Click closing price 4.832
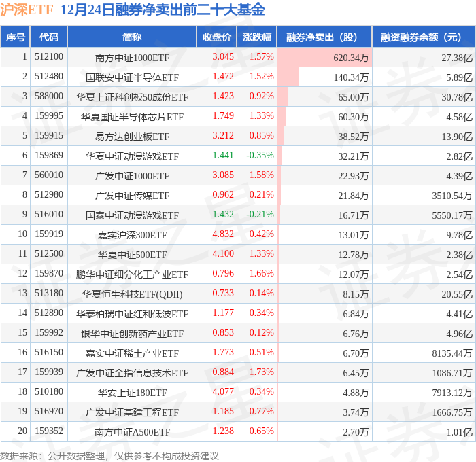Screen dimensions: 476x462 click(223, 234)
